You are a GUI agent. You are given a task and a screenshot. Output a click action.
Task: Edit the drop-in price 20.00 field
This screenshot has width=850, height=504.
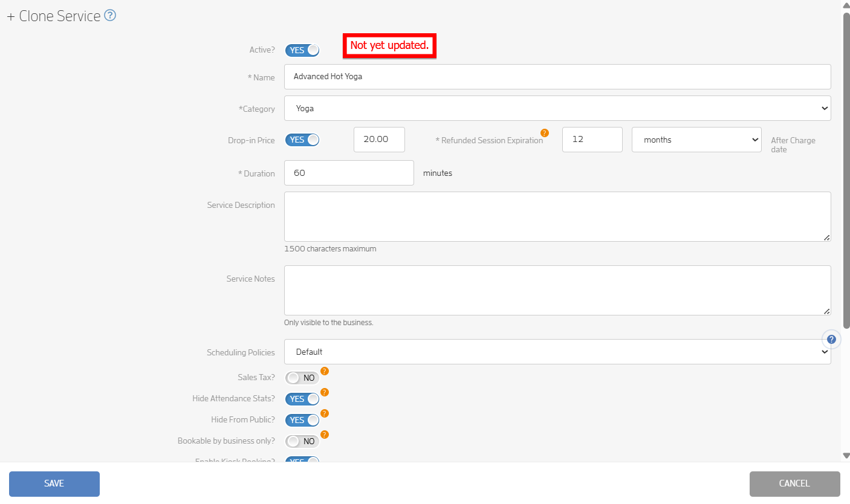379,139
